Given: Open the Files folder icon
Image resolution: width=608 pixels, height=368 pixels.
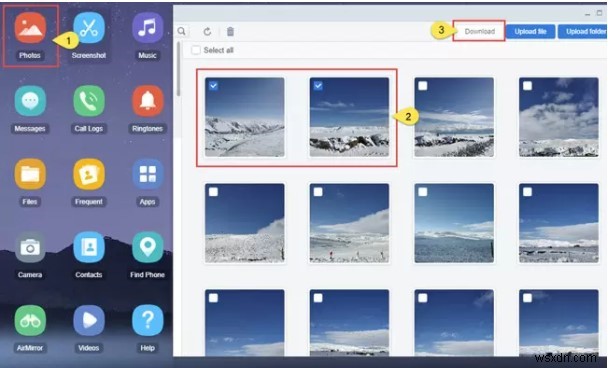Looking at the screenshot, I should tap(30, 174).
